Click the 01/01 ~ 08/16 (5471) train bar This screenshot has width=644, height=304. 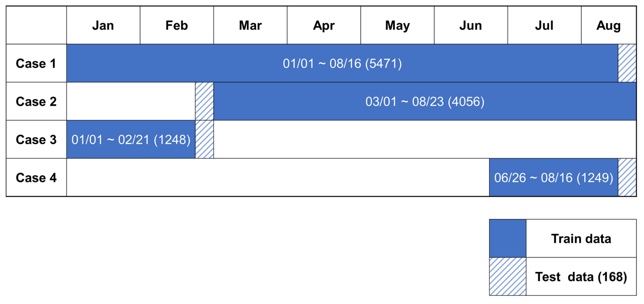point(342,63)
